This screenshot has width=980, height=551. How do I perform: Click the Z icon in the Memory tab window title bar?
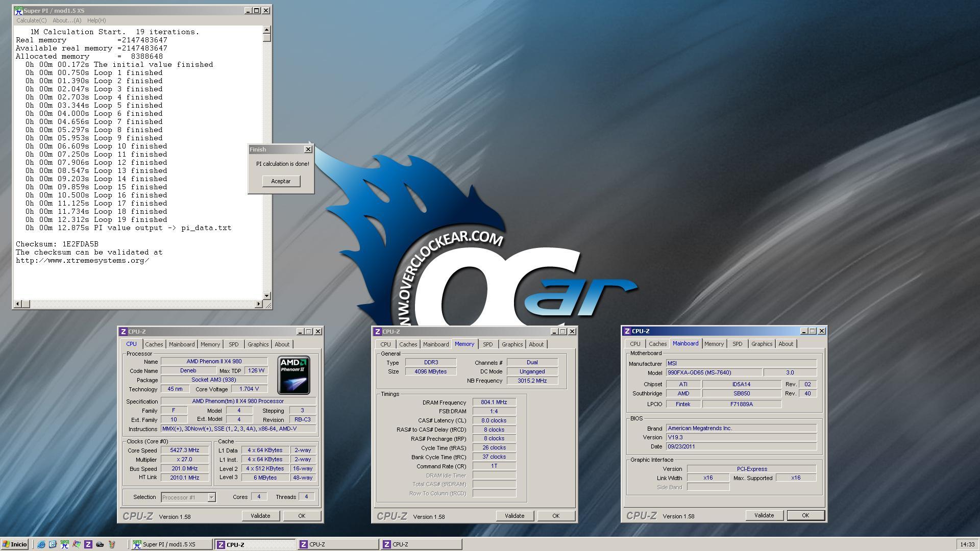[378, 332]
